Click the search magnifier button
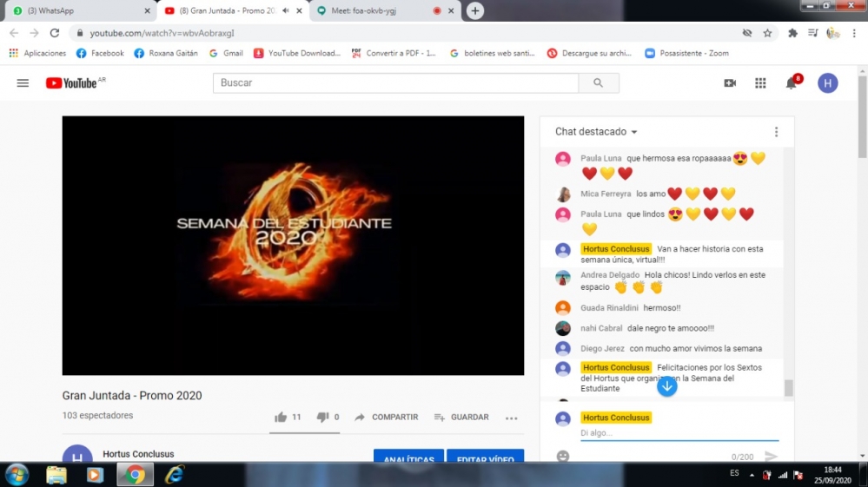Image resolution: width=868 pixels, height=487 pixels. coord(599,83)
